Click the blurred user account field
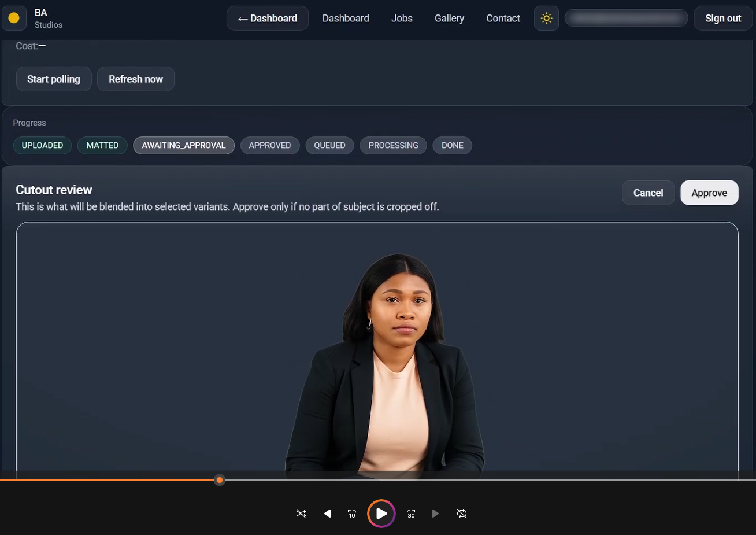 point(626,18)
